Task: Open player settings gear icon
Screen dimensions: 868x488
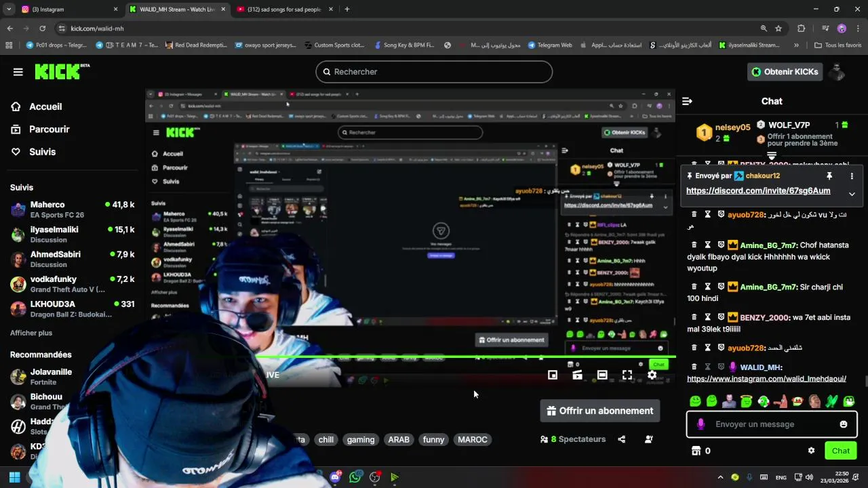Action: [652, 375]
